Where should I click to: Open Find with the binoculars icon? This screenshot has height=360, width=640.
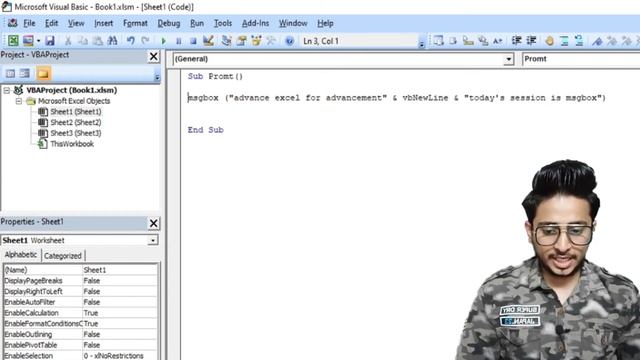[112, 40]
